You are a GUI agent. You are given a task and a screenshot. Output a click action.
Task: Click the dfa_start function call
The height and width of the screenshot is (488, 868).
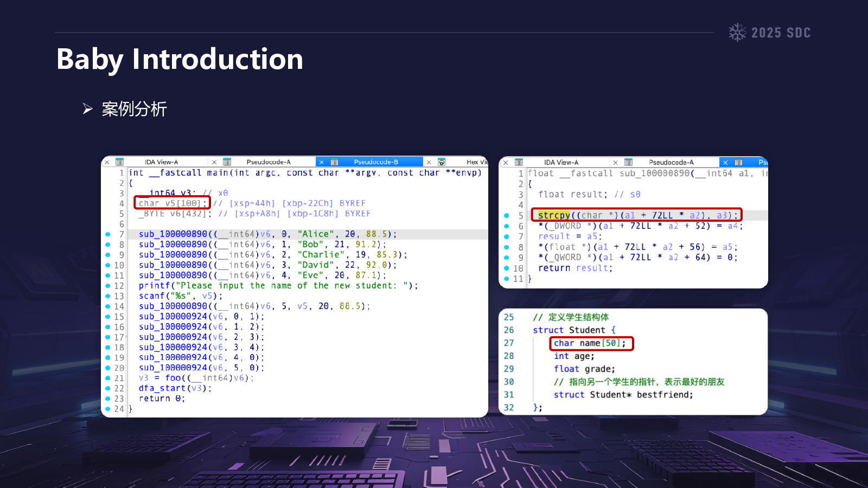coord(162,388)
